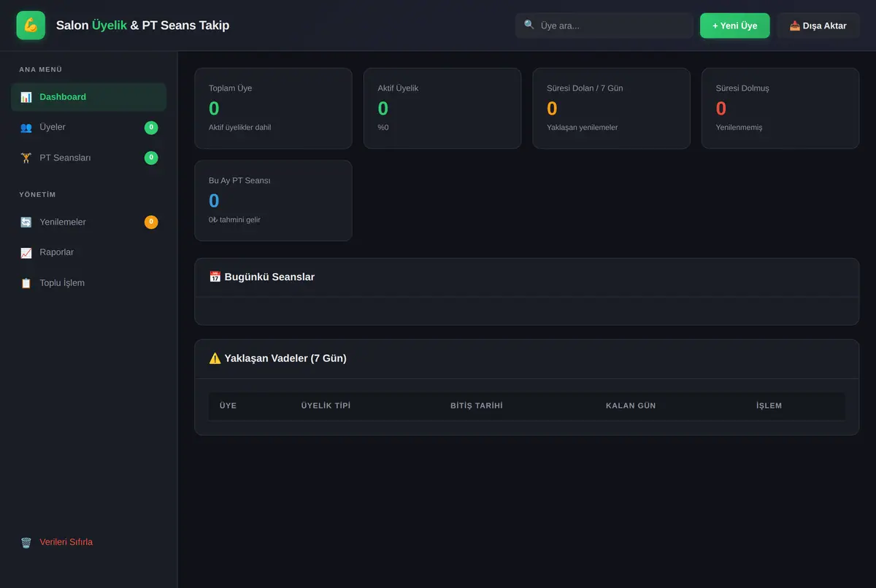Click the Üyeler people icon
This screenshot has height=588, width=876.
tap(26, 128)
